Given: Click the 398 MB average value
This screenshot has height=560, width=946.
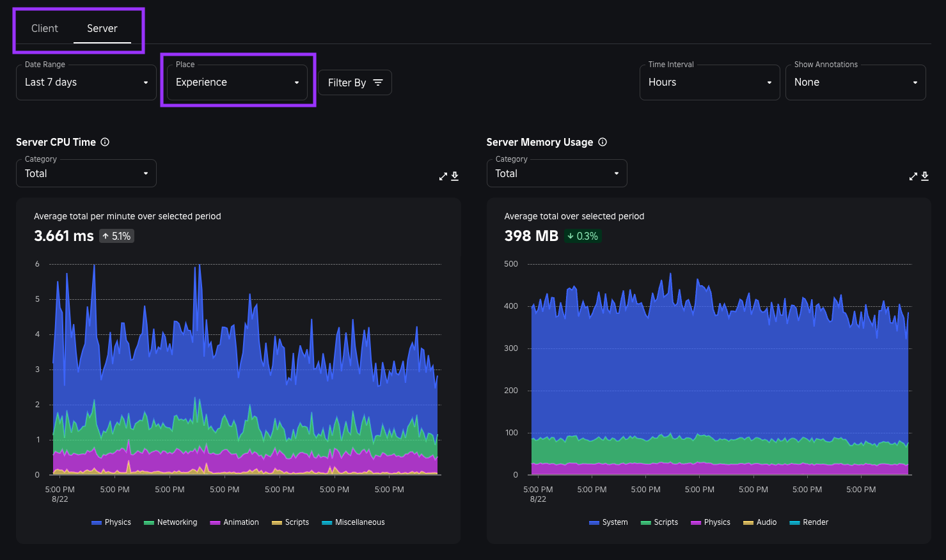Looking at the screenshot, I should pos(532,236).
